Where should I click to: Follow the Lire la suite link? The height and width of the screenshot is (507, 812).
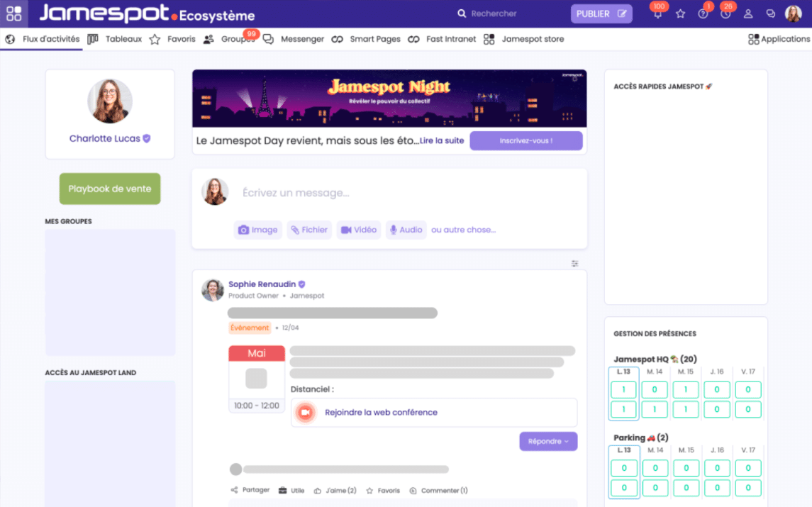(441, 140)
